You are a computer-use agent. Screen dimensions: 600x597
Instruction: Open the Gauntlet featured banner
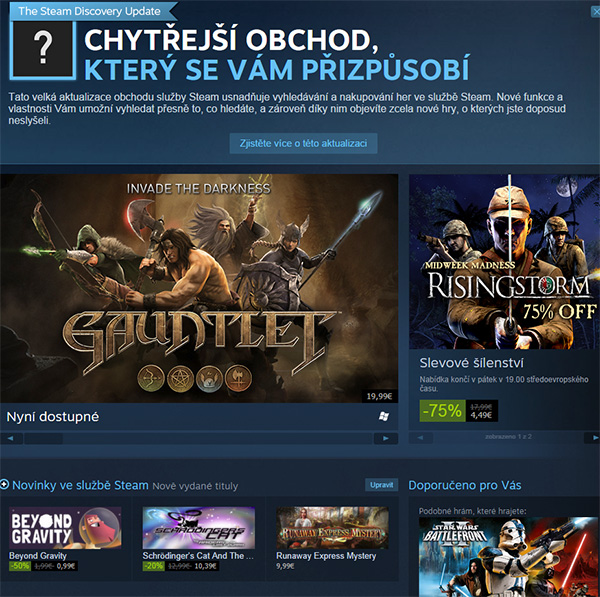pyautogui.click(x=199, y=288)
